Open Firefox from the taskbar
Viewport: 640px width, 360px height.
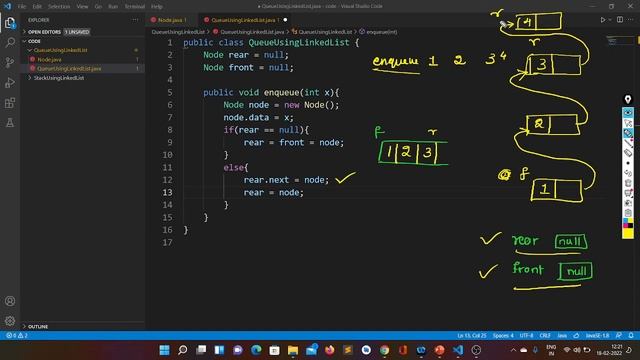pos(329,350)
